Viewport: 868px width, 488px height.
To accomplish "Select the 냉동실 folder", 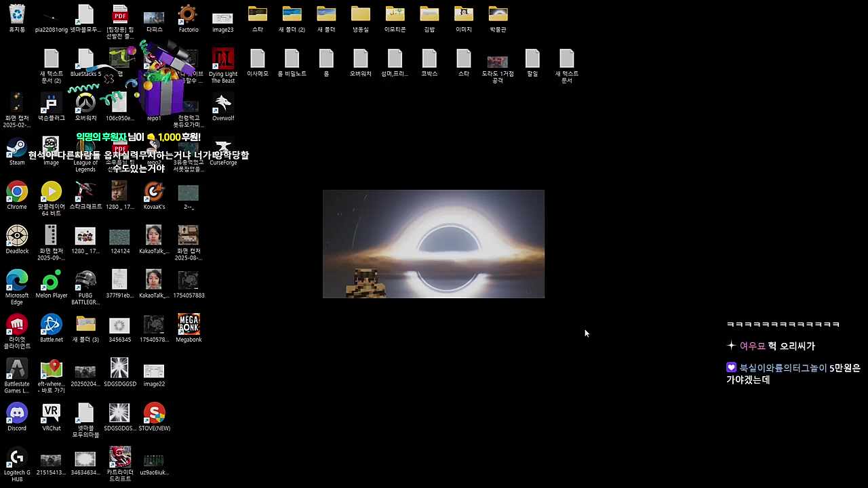I will (360, 15).
